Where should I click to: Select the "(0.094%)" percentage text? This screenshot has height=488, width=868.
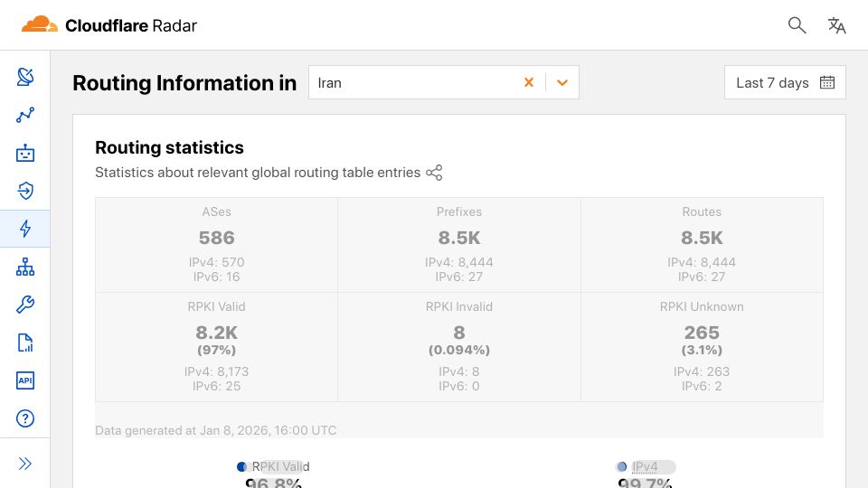click(459, 351)
